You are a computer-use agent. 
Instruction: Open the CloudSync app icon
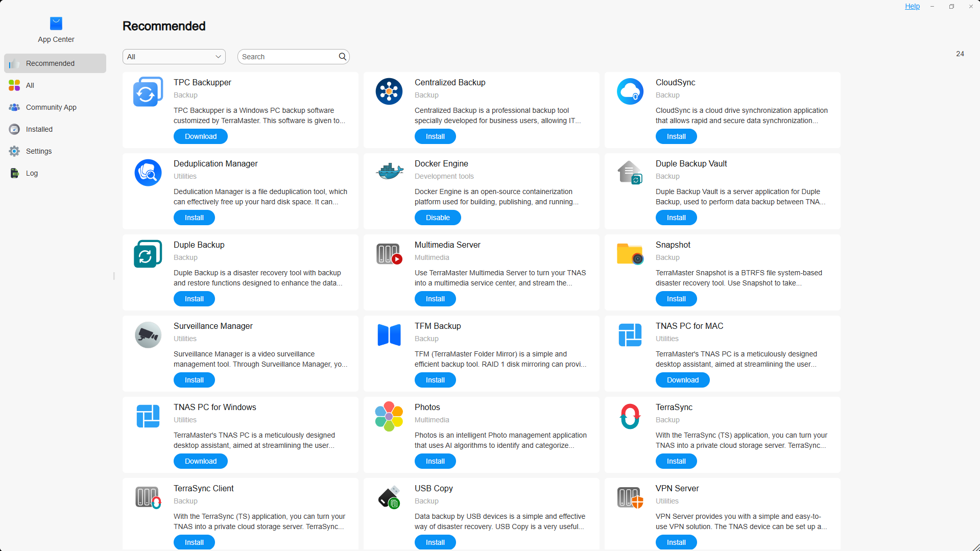(x=630, y=91)
